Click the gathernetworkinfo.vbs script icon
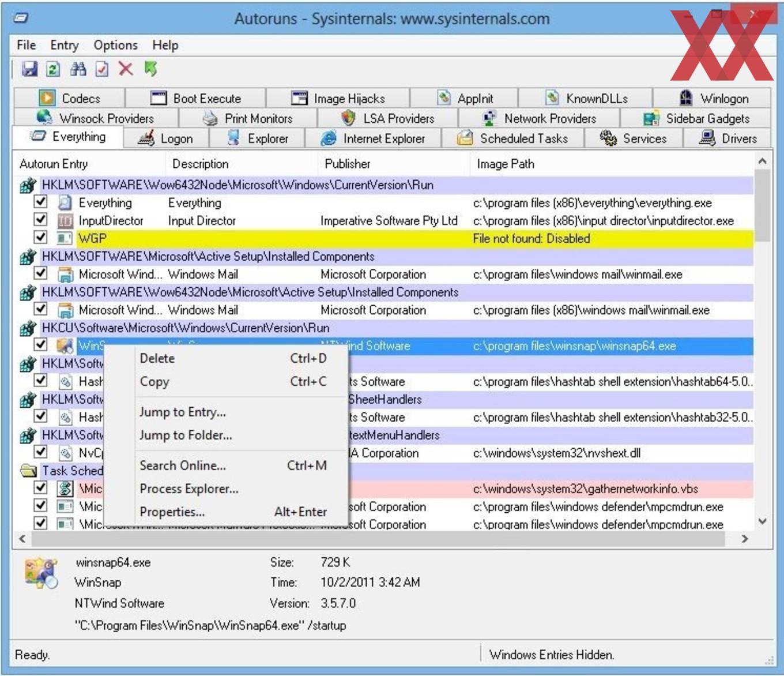 coord(65,489)
